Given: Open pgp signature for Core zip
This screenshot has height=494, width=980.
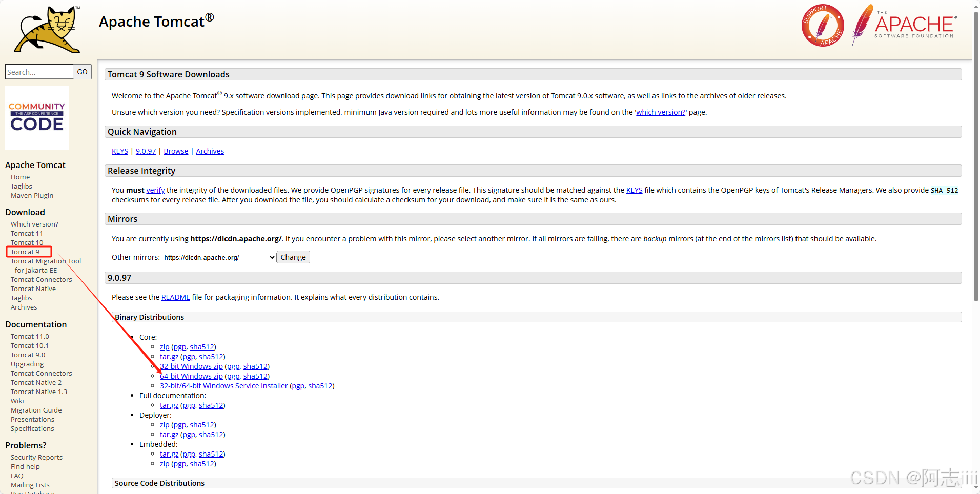Looking at the screenshot, I should pos(179,347).
